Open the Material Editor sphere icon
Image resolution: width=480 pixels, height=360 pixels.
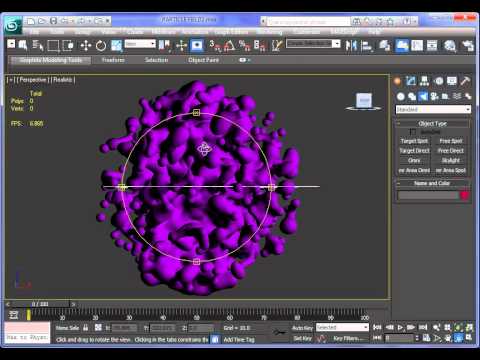pyautogui.click(x=450, y=45)
